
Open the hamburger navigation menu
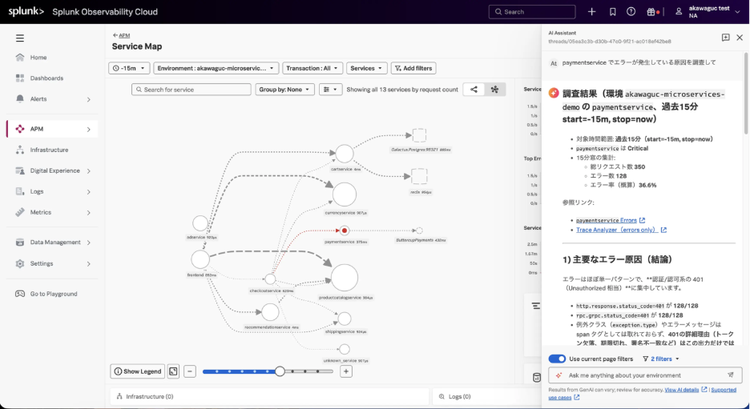tap(20, 38)
